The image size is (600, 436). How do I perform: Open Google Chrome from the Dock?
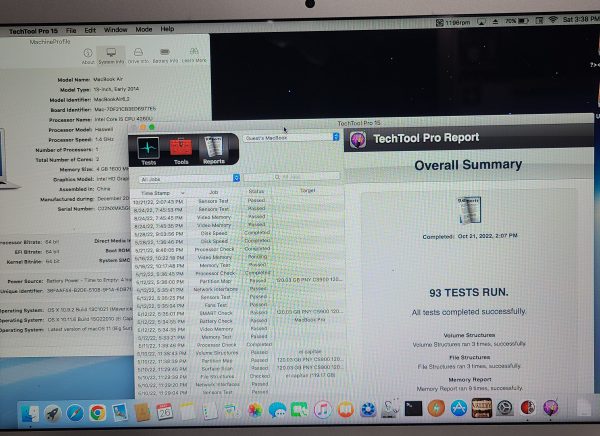[97, 411]
